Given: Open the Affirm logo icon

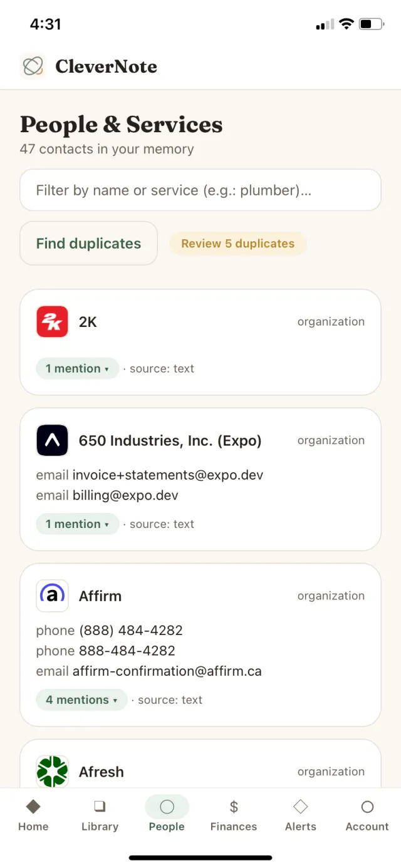Looking at the screenshot, I should [53, 596].
